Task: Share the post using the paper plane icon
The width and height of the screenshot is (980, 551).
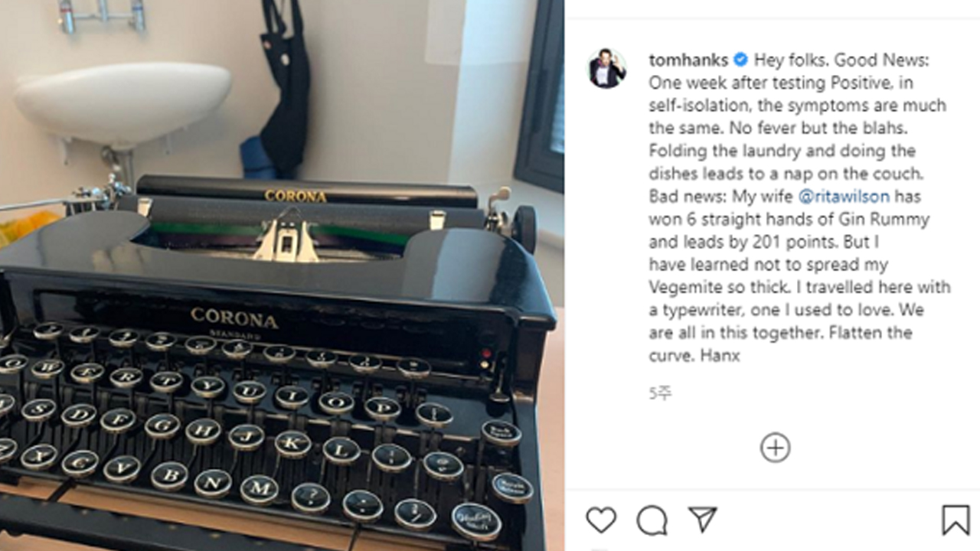Action: click(x=702, y=520)
